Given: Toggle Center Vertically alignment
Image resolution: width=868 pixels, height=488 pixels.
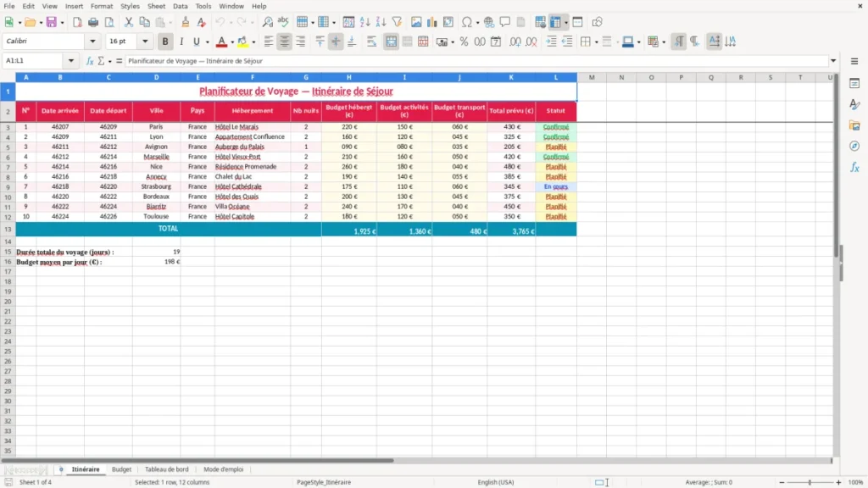Looking at the screenshot, I should click(x=336, y=42).
